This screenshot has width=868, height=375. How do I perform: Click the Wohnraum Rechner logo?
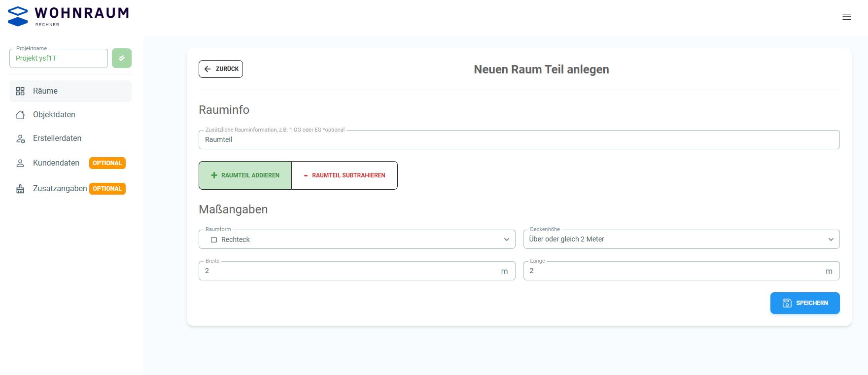click(69, 16)
